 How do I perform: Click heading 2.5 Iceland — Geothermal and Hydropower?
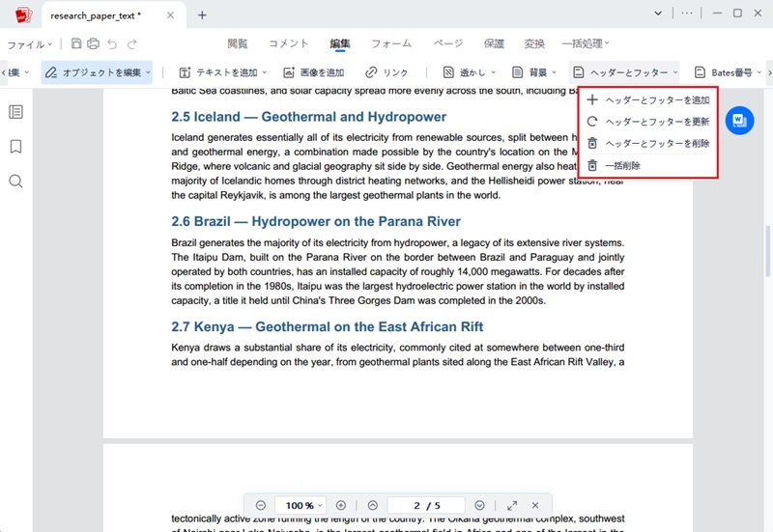[308, 117]
